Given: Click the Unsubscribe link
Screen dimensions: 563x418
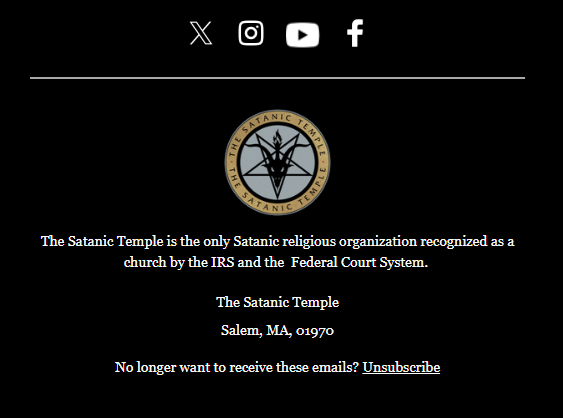Looking at the screenshot, I should [x=401, y=367].
